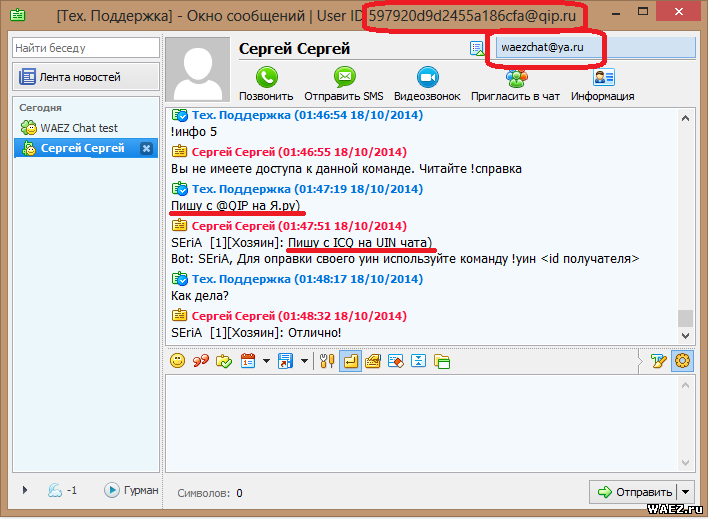The width and height of the screenshot is (708, 519).
Task: Click the input area scrollbar down arrow
Action: (685, 463)
